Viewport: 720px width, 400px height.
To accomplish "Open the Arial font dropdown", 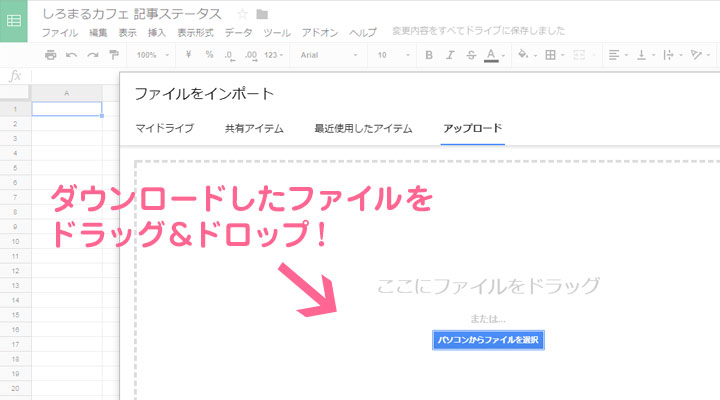I will click(x=329, y=55).
